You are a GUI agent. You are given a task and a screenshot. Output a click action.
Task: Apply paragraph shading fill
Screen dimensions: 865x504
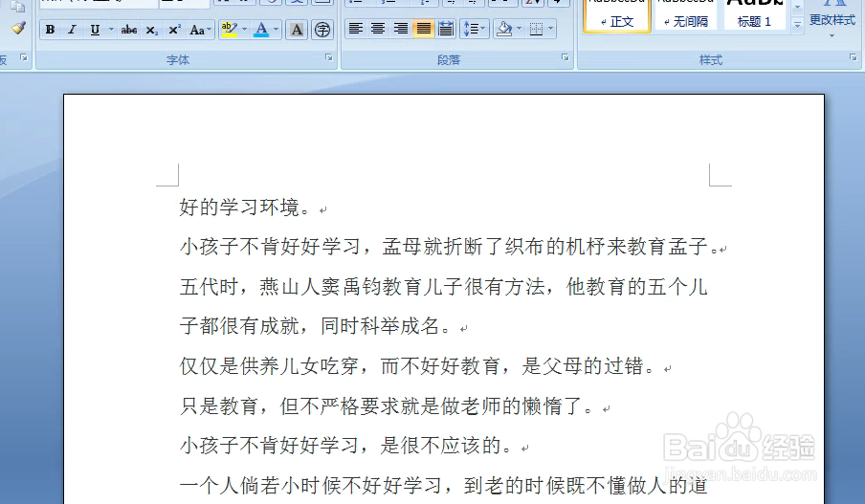coord(503,29)
